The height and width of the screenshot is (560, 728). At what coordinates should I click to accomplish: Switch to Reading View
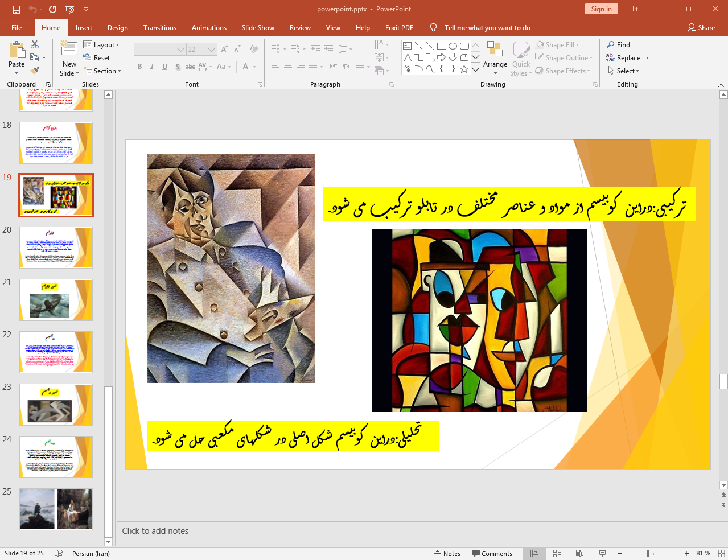(x=579, y=554)
